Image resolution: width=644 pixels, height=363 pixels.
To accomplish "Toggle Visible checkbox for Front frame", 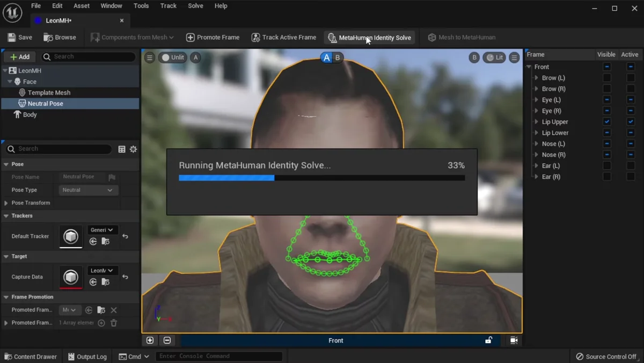I will pos(607,67).
